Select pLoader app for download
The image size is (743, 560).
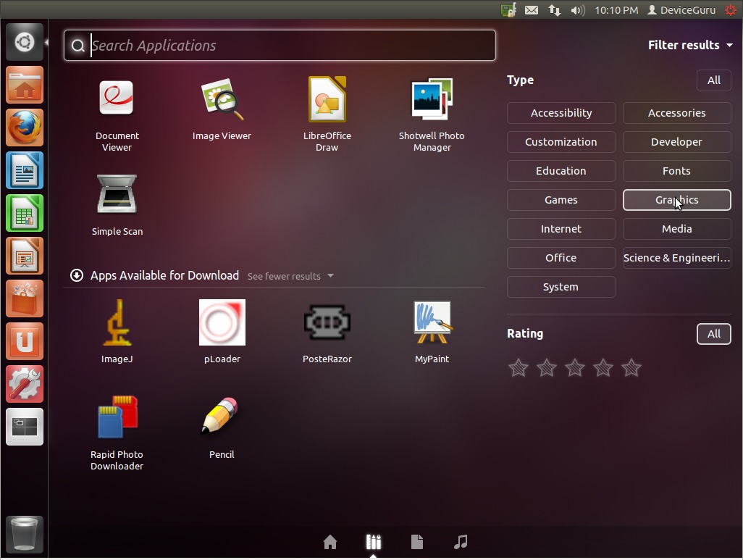pos(222,332)
